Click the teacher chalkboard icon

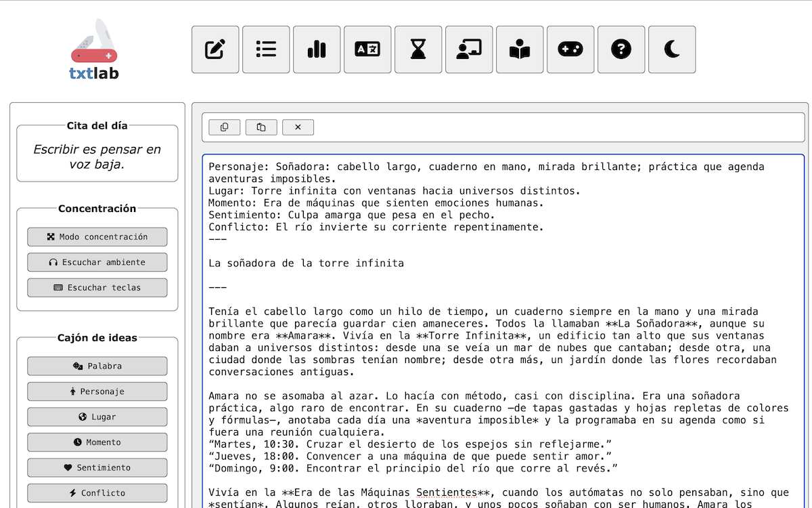coord(469,49)
